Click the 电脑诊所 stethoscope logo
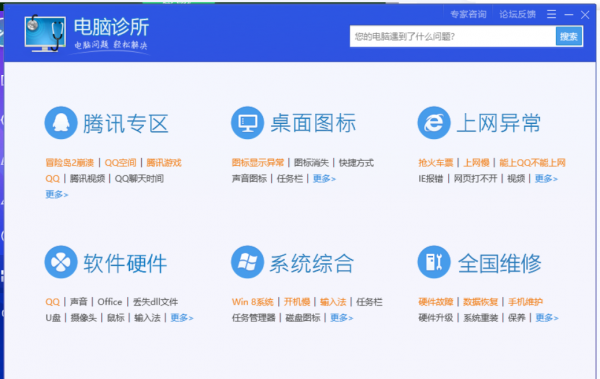 click(45, 33)
